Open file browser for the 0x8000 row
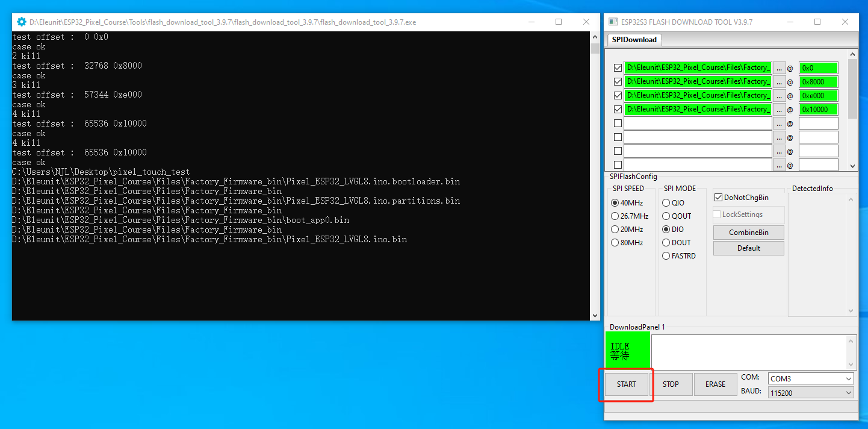 pos(780,82)
